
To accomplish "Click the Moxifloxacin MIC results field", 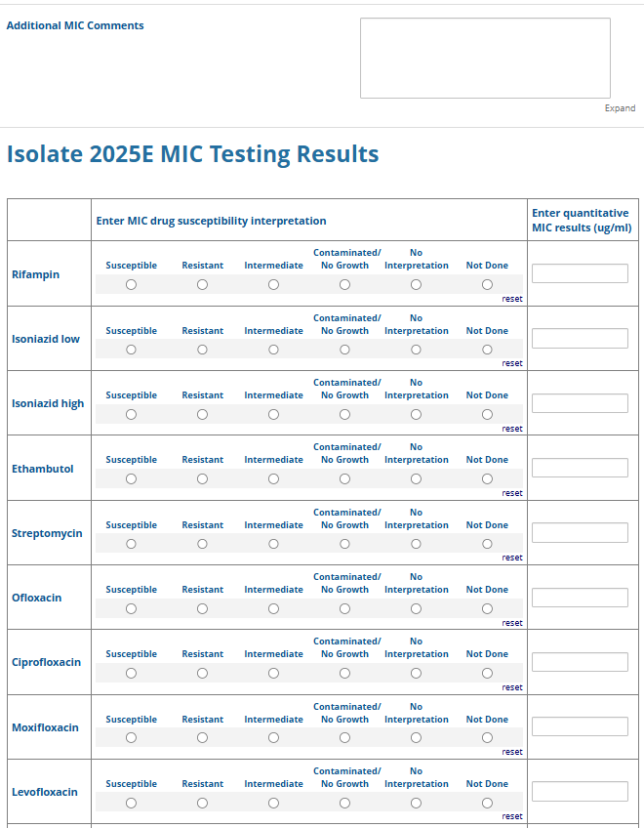I will (x=580, y=726).
